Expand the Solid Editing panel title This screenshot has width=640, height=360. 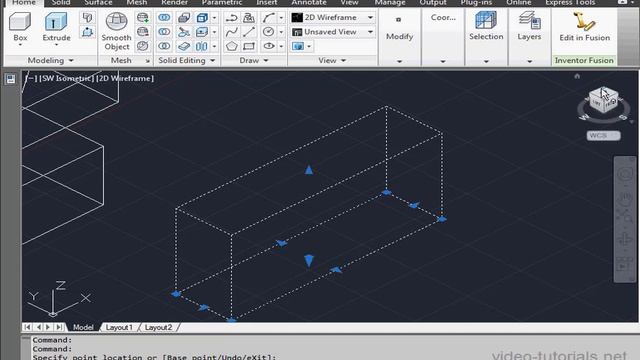(186, 60)
